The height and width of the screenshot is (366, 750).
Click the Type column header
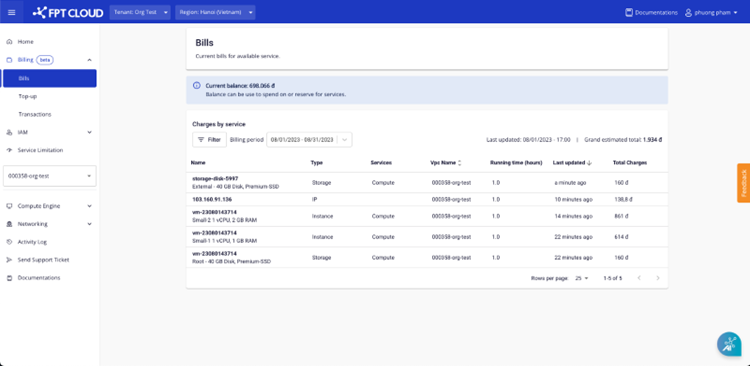(x=317, y=163)
